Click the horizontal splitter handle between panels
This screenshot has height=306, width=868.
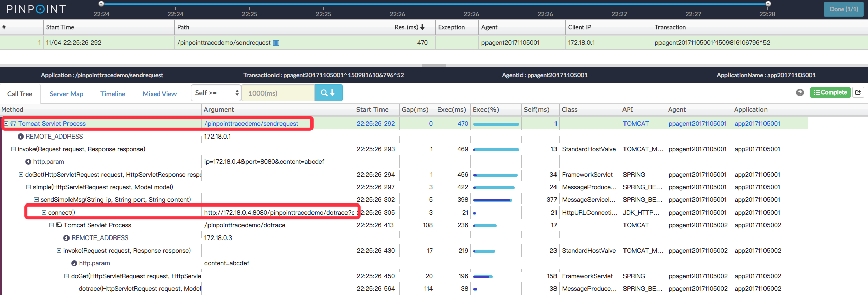(434, 65)
